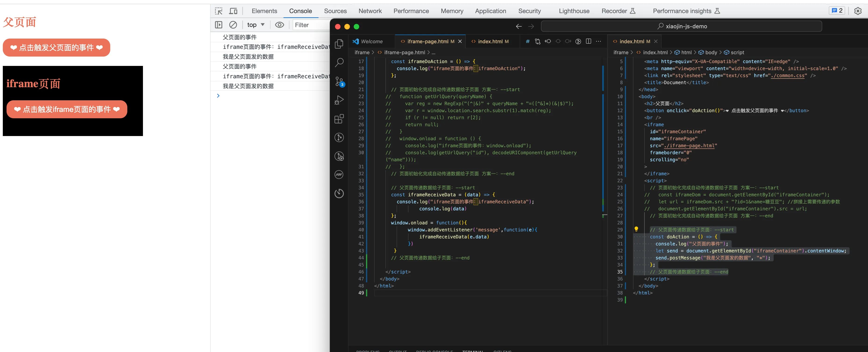Open the Lighthouse tab

[574, 11]
